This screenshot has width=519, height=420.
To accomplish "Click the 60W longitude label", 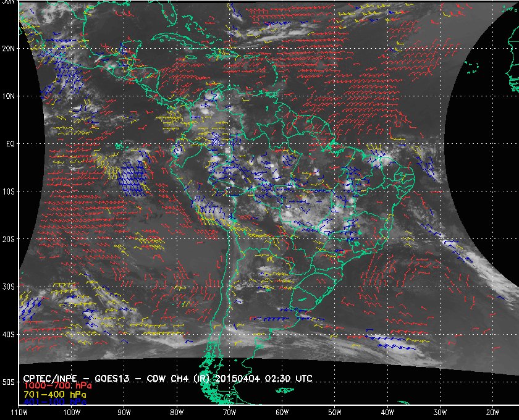I will tap(281, 412).
